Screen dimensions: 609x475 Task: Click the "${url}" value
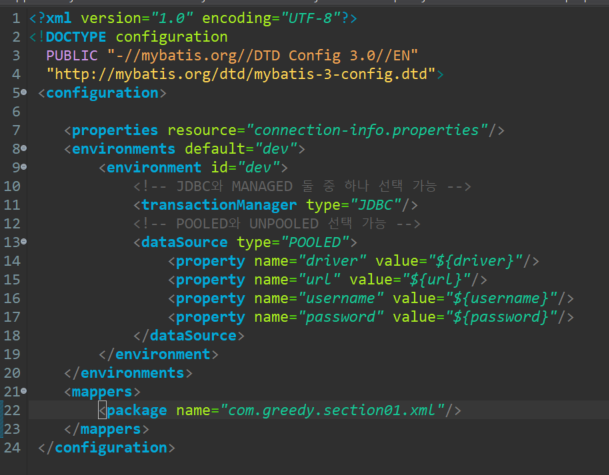[436, 280]
